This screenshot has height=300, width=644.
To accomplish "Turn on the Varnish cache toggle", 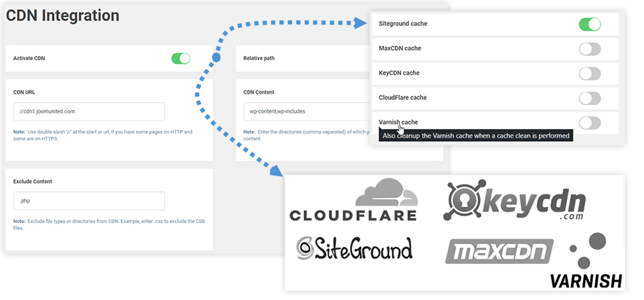I will click(590, 122).
